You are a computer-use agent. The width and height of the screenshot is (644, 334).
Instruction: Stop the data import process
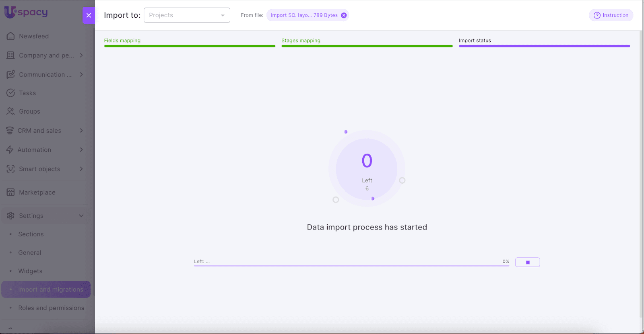527,262
